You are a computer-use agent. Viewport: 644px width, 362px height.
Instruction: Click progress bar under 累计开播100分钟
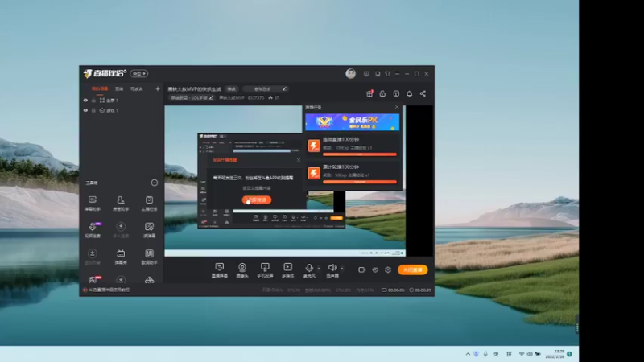(360, 182)
